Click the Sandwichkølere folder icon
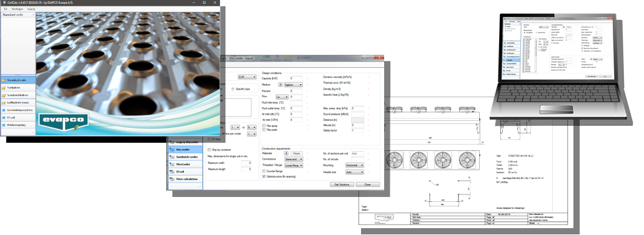Viewport: 644px width, 235px height. [x=4, y=95]
